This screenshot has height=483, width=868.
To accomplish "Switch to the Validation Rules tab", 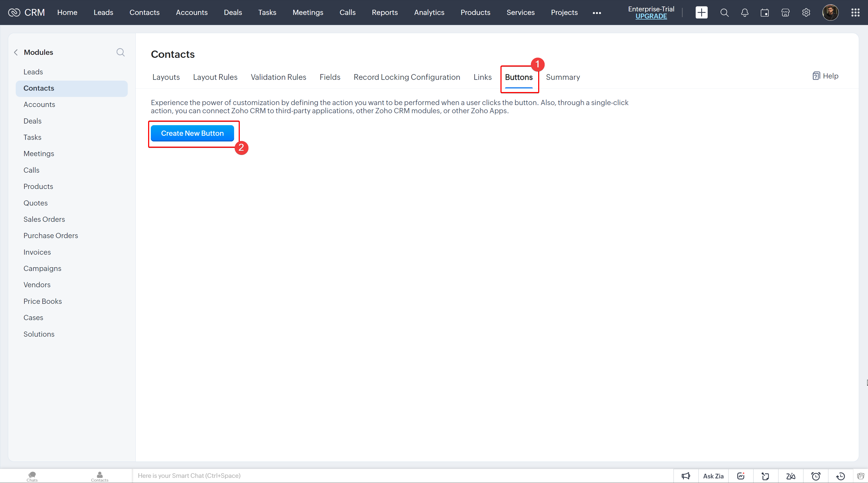I will click(x=278, y=77).
